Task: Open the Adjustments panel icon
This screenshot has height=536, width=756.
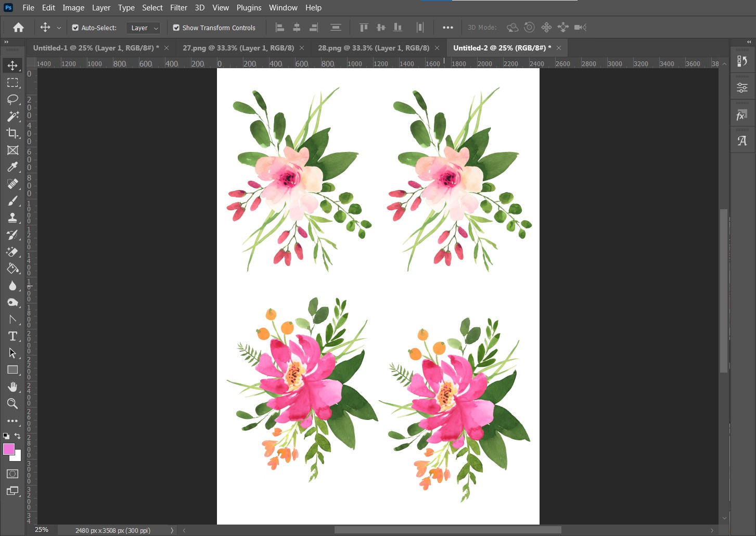Action: coord(742,87)
